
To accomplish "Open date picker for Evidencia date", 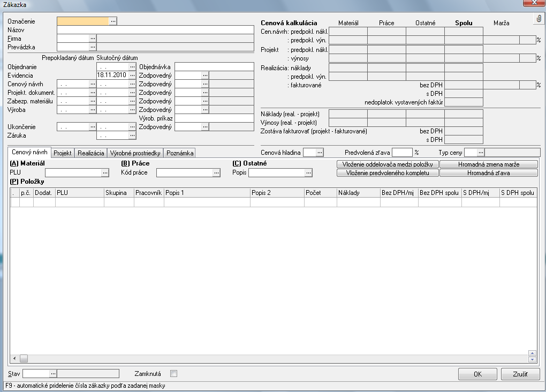I will tap(132, 75).
